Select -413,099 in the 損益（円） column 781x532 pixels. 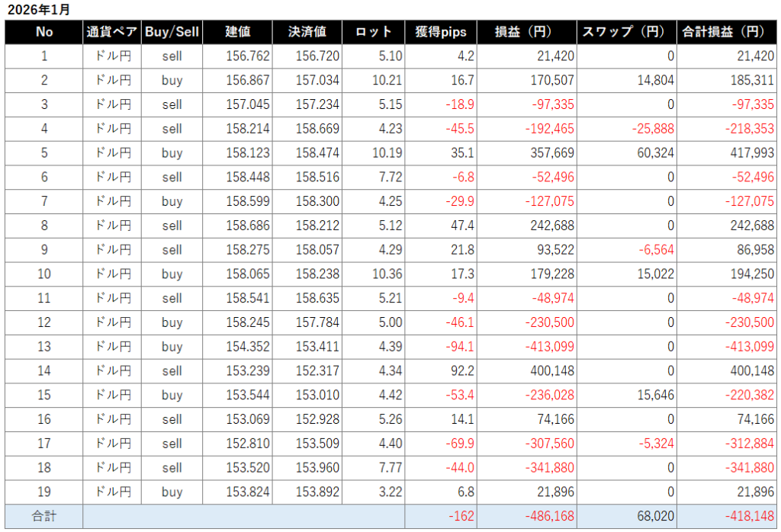pyautogui.click(x=550, y=347)
